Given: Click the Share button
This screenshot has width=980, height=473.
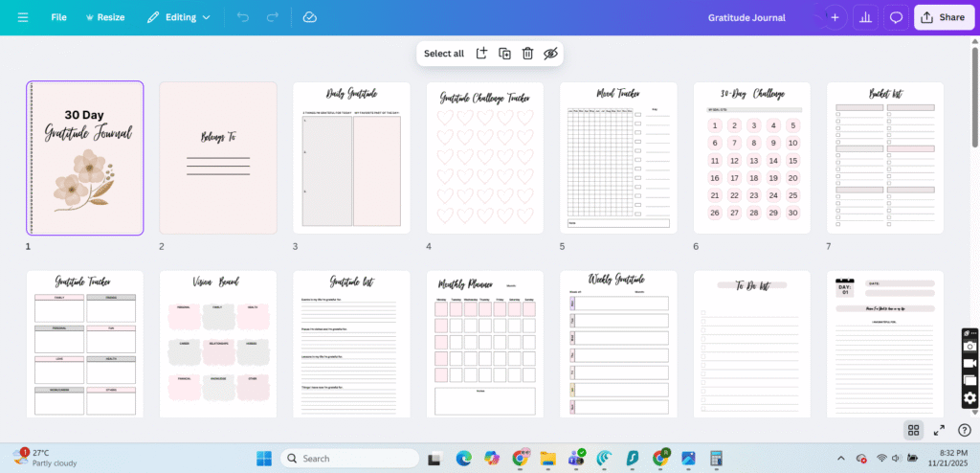Looking at the screenshot, I should pyautogui.click(x=944, y=17).
